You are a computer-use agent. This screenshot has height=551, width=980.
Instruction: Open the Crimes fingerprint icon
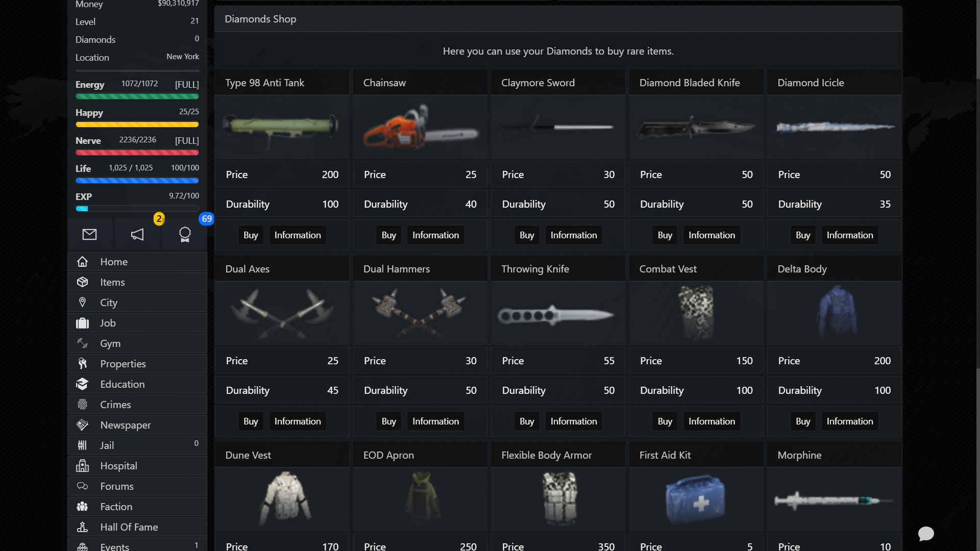point(82,404)
